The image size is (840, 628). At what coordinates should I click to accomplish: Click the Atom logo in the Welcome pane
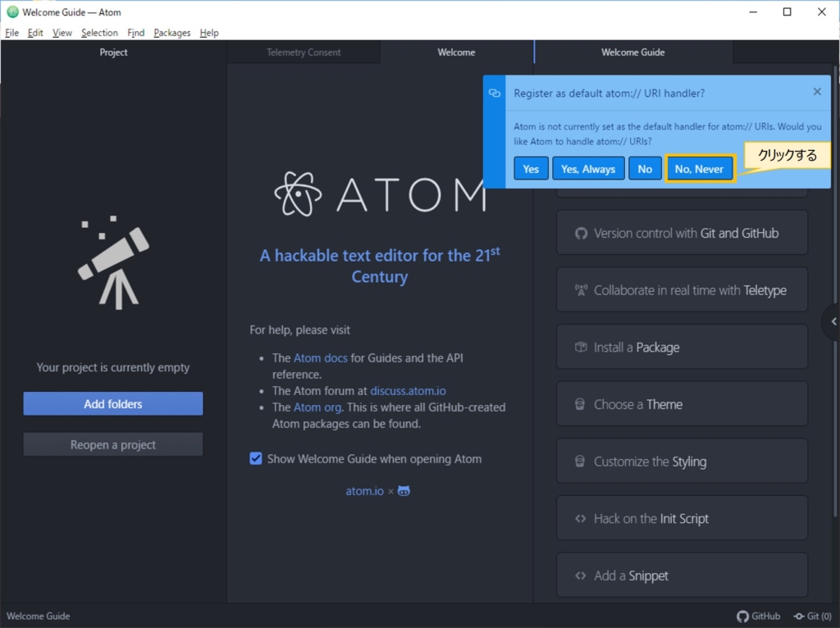(x=380, y=193)
